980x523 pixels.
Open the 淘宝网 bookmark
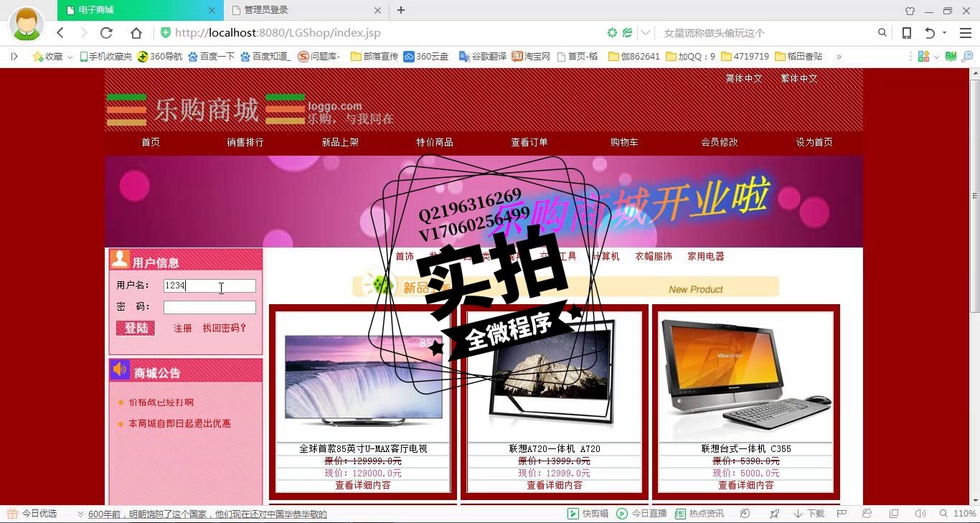(x=531, y=56)
